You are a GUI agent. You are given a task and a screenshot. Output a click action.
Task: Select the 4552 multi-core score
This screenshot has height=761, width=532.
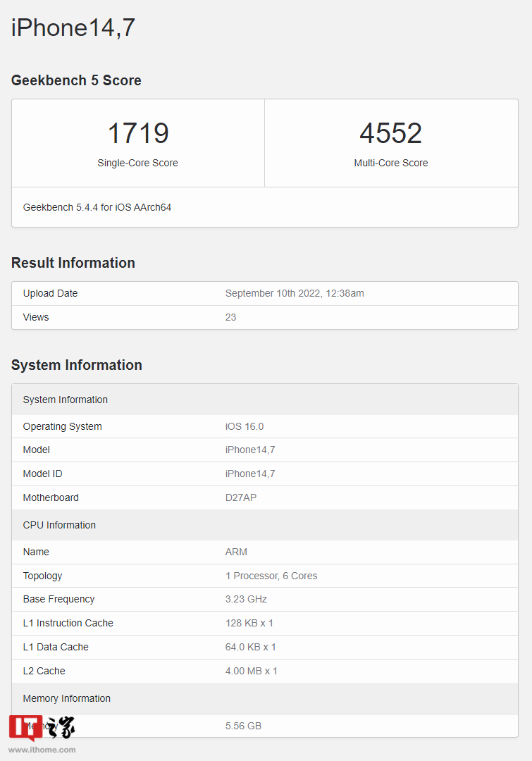coord(390,134)
